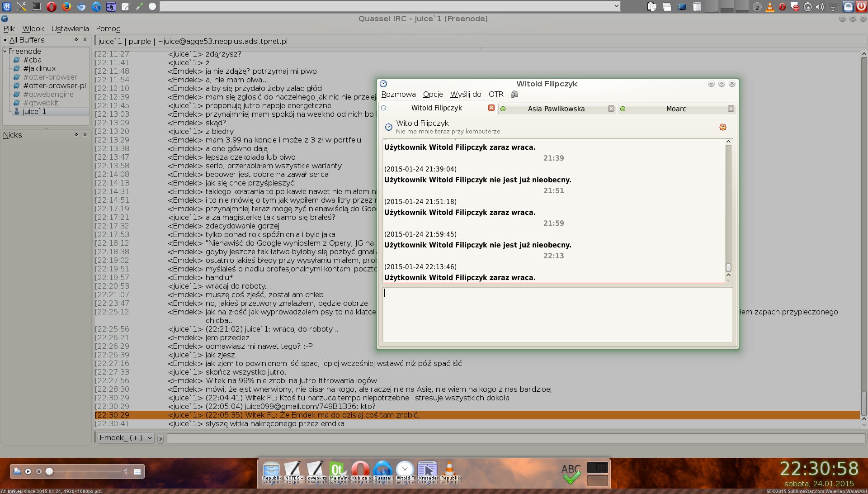The width and height of the screenshot is (868, 494).
Task: Collapse the Freenode network tree
Action: click(x=5, y=51)
